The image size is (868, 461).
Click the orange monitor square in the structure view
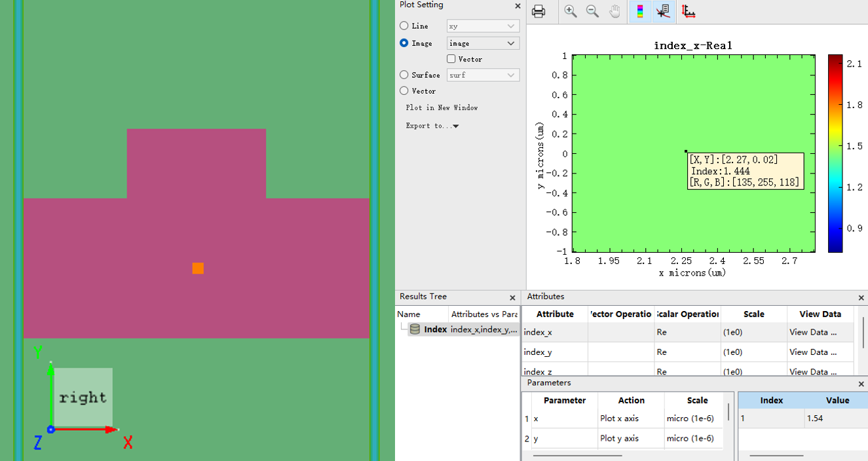[x=198, y=268]
